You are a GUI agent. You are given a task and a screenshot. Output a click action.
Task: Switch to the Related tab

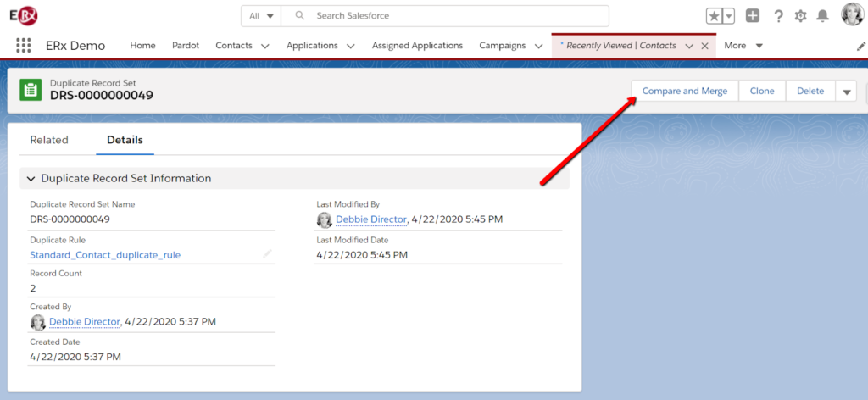click(x=49, y=140)
